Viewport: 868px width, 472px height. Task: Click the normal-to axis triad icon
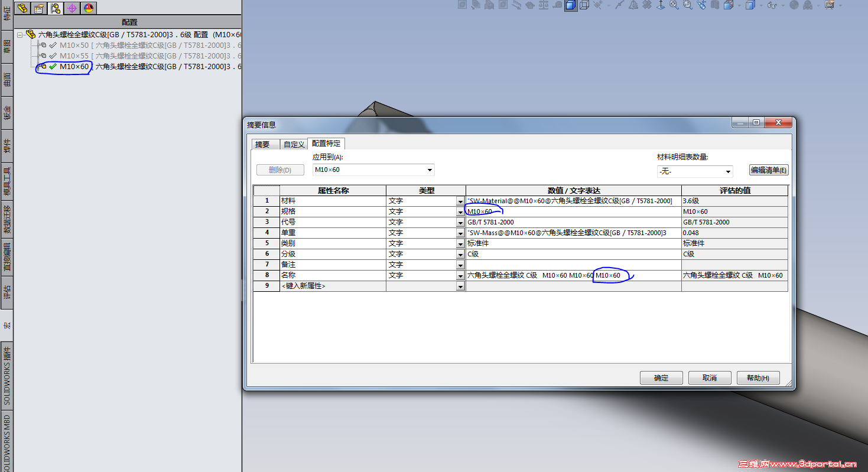click(660, 5)
